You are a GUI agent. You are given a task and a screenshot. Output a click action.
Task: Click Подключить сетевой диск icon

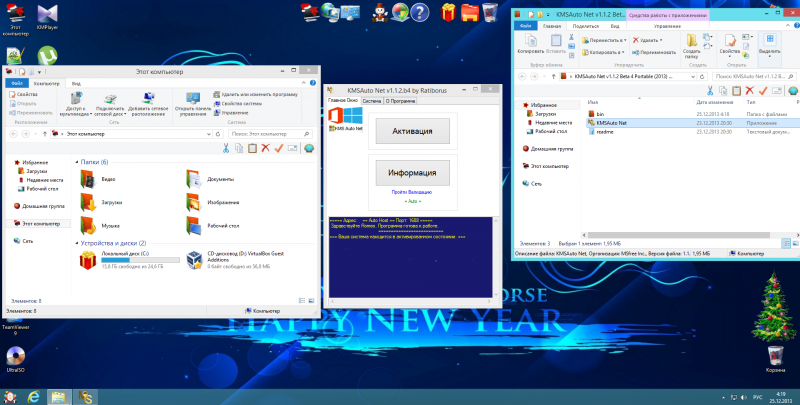click(110, 104)
